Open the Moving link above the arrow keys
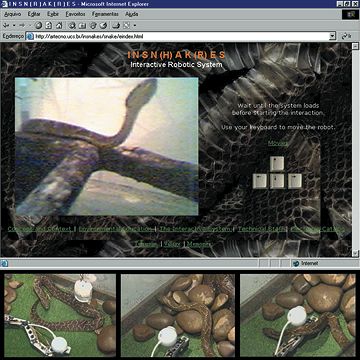Viewport: 360px width, 360px height. coord(278,143)
